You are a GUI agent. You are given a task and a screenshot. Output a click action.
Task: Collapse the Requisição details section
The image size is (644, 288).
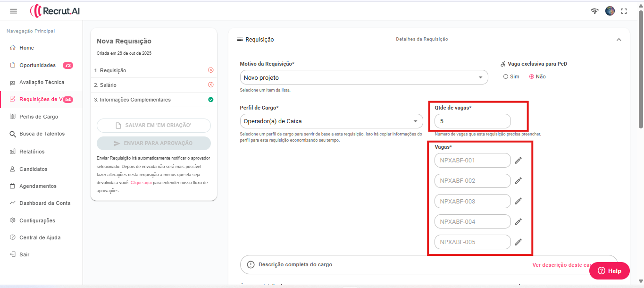(619, 40)
